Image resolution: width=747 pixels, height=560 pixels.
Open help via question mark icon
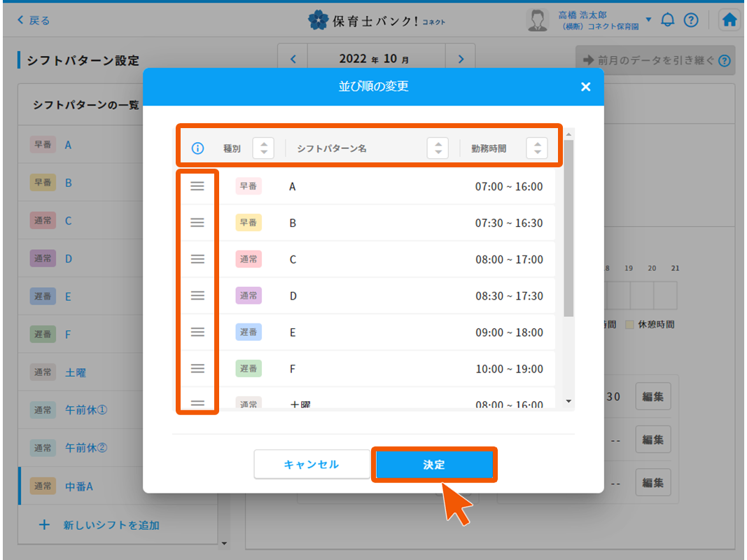[691, 20]
